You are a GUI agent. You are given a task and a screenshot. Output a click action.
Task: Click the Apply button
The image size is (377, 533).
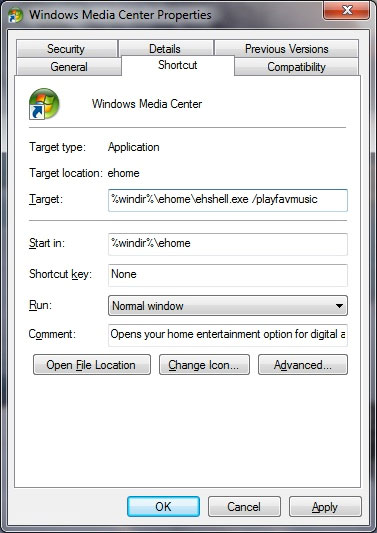[325, 506]
